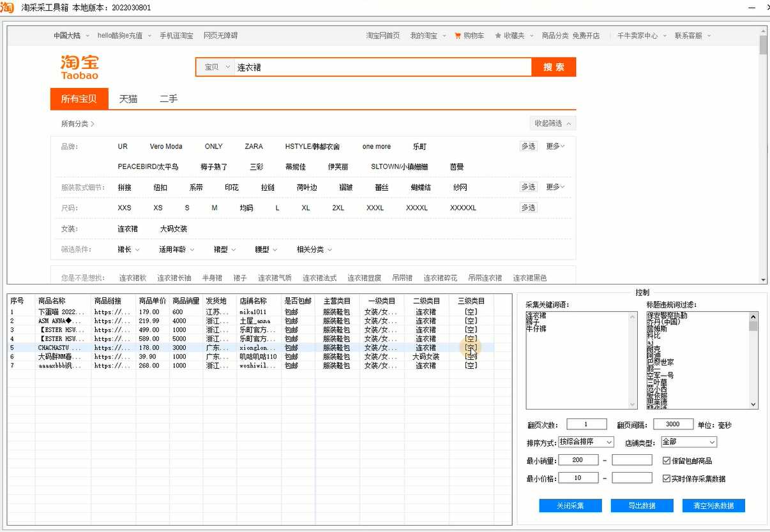Click the 所有分类 chevron arrow
Viewport: 770px width, 532px height.
[x=93, y=124]
